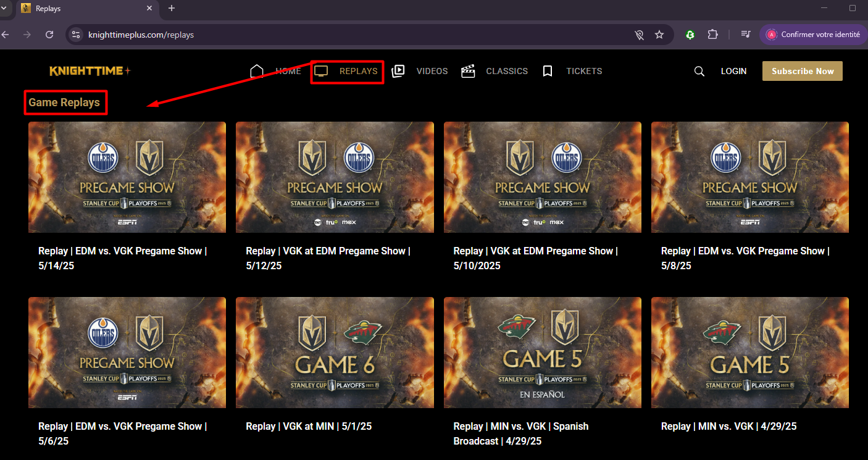Click the Subscribe Now button
Image resolution: width=868 pixels, height=460 pixels.
coord(803,71)
